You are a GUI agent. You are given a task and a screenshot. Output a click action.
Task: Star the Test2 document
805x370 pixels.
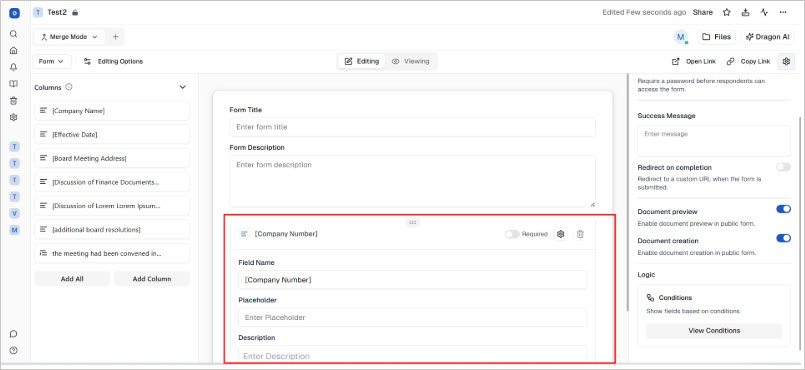(x=726, y=12)
